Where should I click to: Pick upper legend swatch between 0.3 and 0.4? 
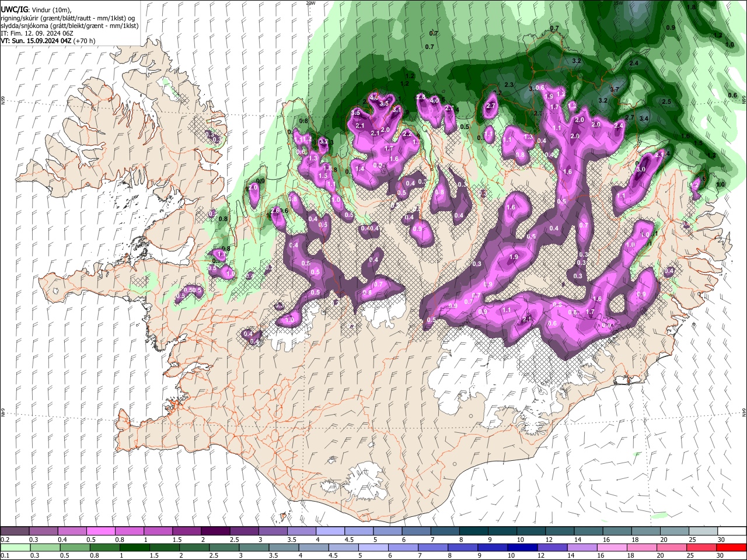pos(43,531)
